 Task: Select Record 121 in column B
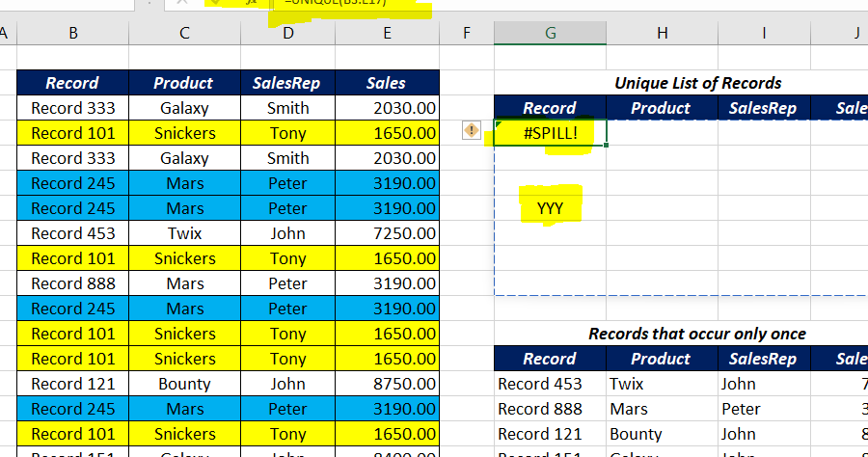(72, 384)
